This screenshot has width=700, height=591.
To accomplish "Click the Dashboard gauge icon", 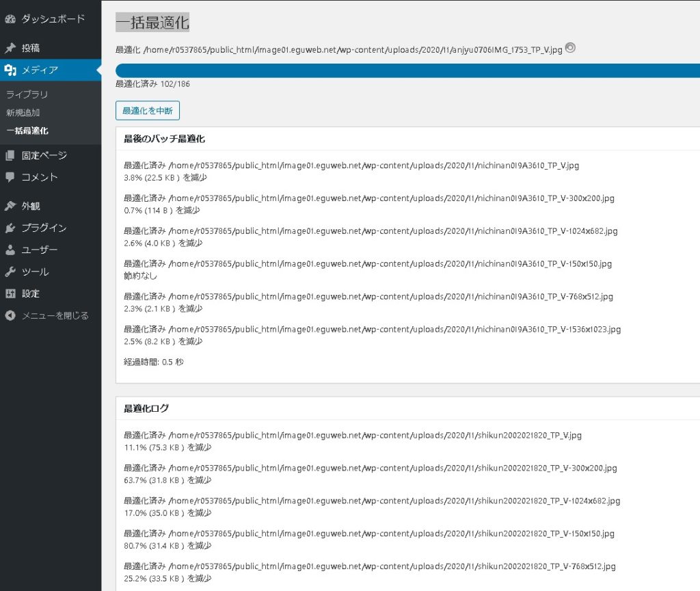I will 10,19.
